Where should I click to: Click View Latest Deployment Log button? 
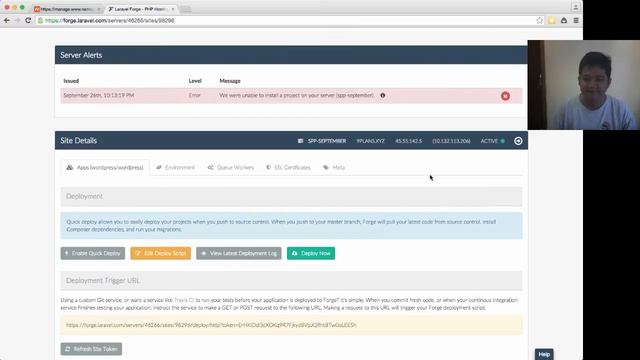(239, 253)
